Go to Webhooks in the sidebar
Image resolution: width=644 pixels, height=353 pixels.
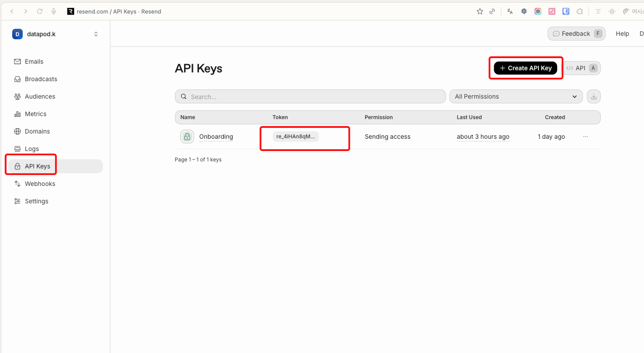point(56,184)
